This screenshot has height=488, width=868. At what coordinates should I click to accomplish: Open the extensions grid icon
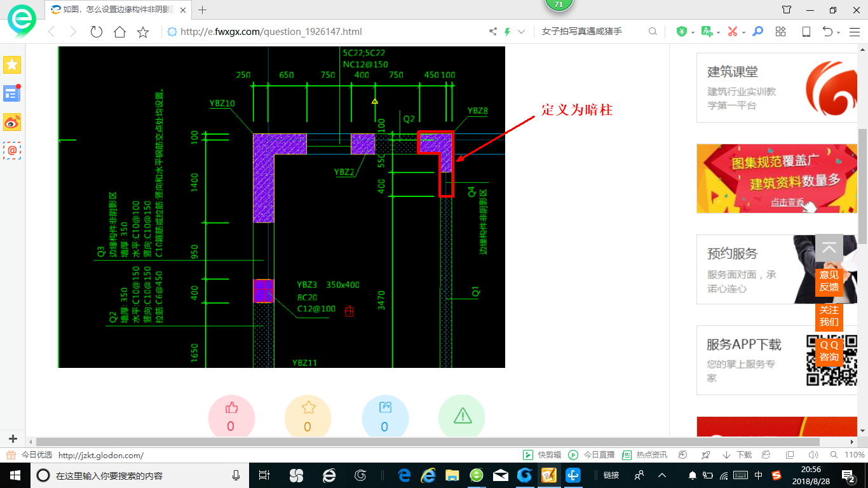pyautogui.click(x=781, y=32)
